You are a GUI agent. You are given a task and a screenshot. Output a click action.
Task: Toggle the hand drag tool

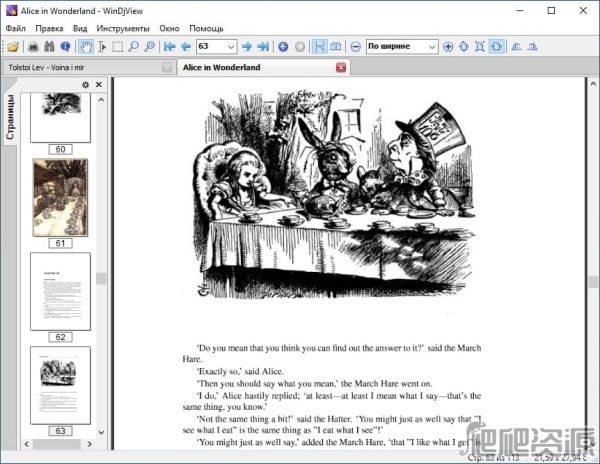click(x=86, y=46)
